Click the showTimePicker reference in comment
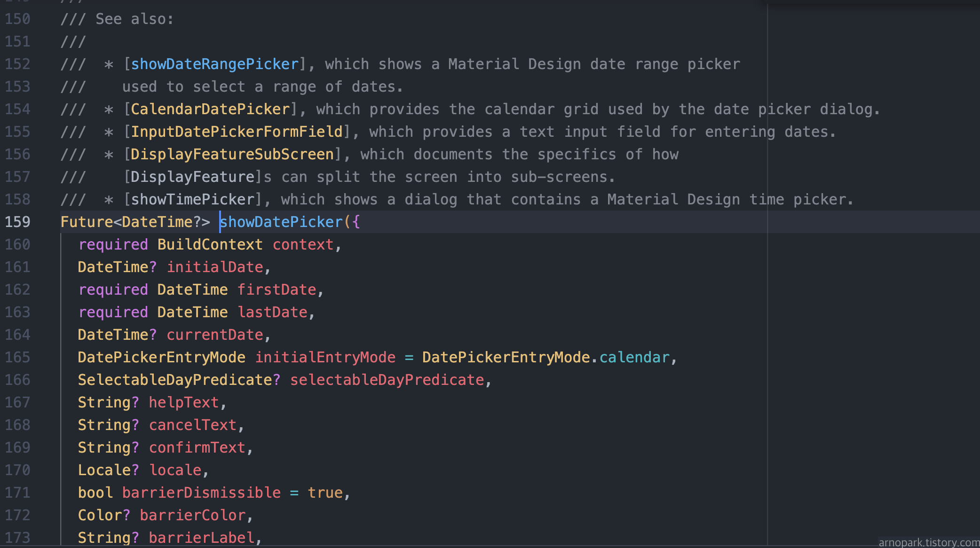 click(192, 199)
